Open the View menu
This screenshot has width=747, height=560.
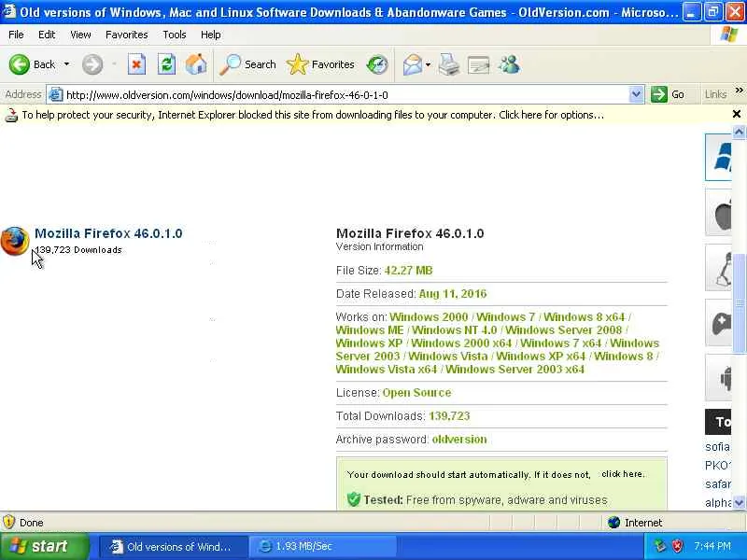(80, 35)
